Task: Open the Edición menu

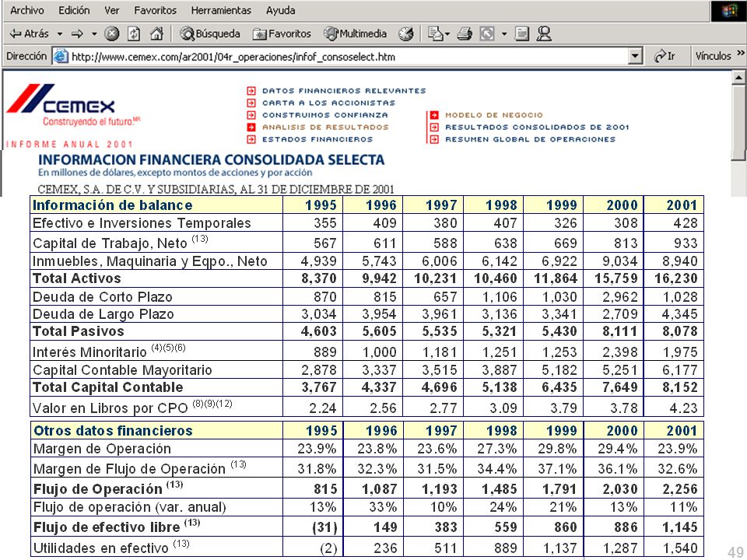Action: coord(74,10)
